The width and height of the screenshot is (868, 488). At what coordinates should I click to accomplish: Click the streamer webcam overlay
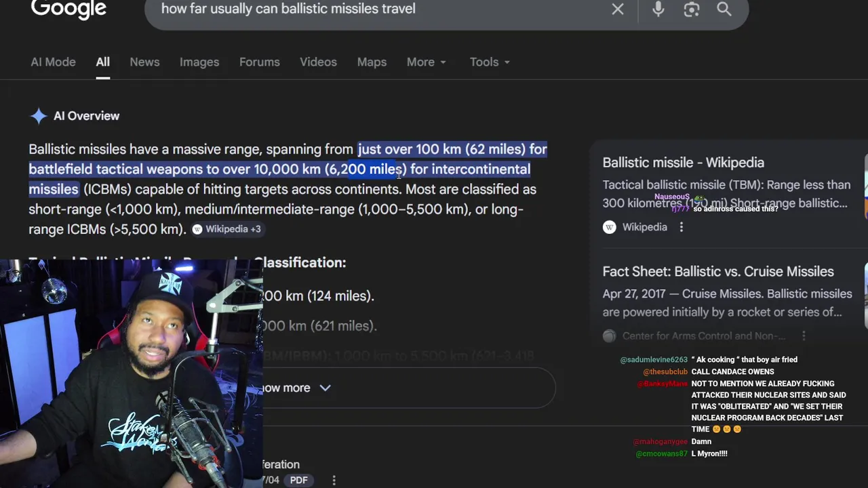click(132, 373)
